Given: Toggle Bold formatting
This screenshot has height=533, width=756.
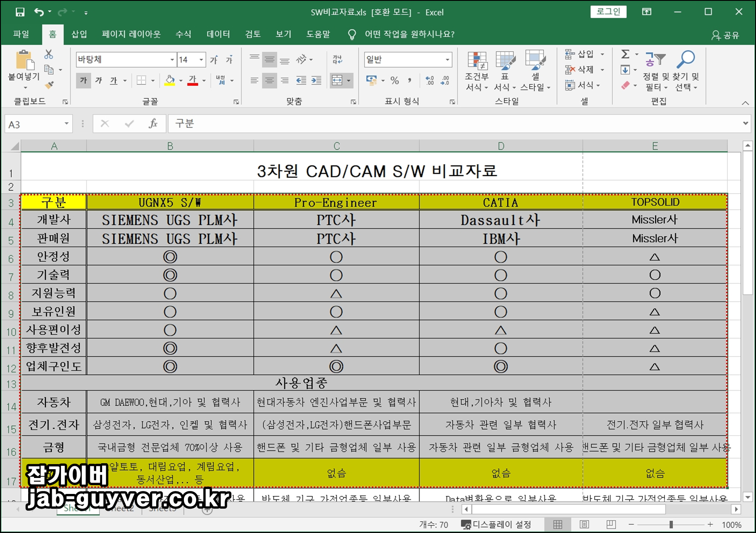Looking at the screenshot, I should tap(84, 80).
